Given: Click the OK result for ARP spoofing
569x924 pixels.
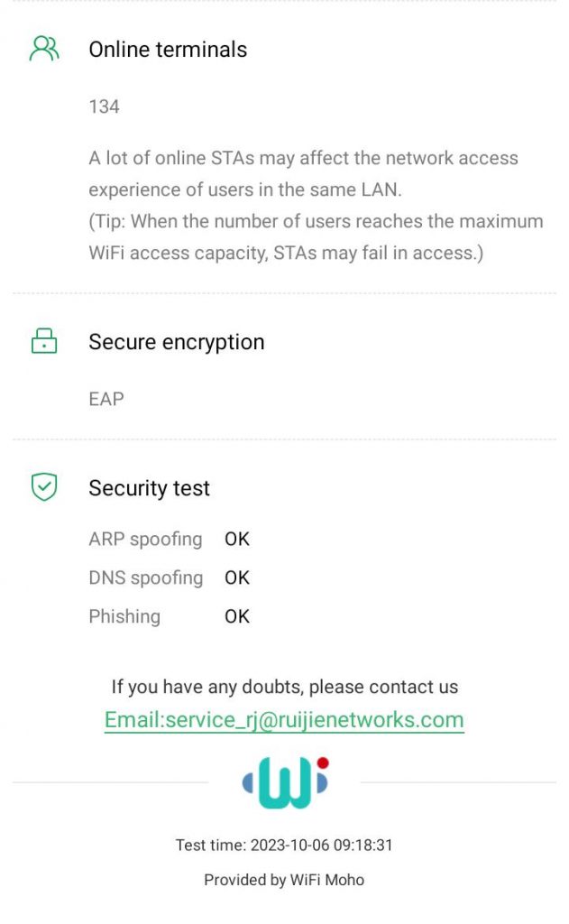Looking at the screenshot, I should [237, 539].
